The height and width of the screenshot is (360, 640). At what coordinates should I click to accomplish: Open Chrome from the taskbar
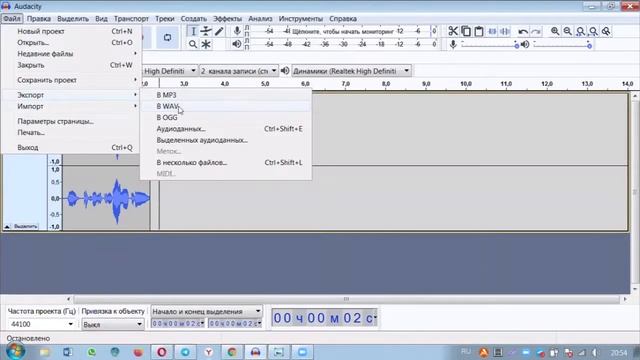click(x=232, y=352)
